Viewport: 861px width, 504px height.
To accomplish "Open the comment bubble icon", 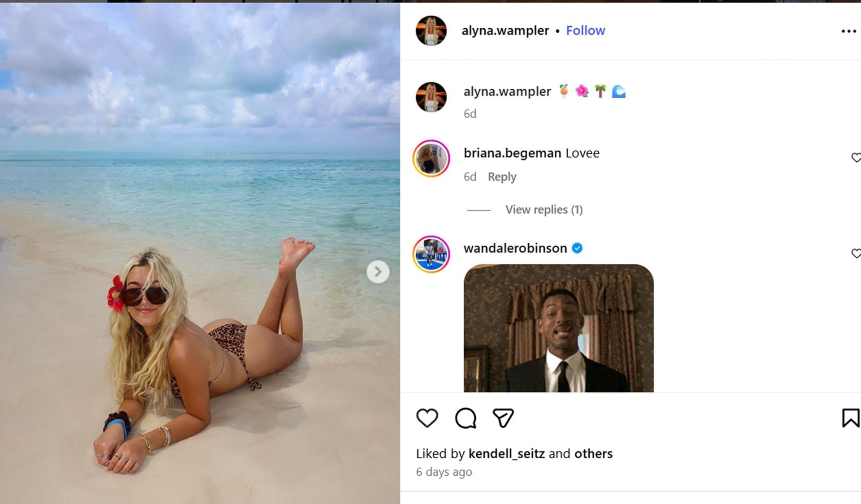I will [465, 418].
